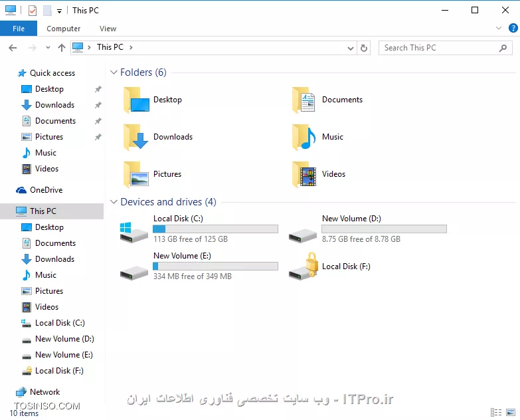This screenshot has width=520, height=420.
Task: Switch to the View ribbon tab
Action: pyautogui.click(x=108, y=29)
